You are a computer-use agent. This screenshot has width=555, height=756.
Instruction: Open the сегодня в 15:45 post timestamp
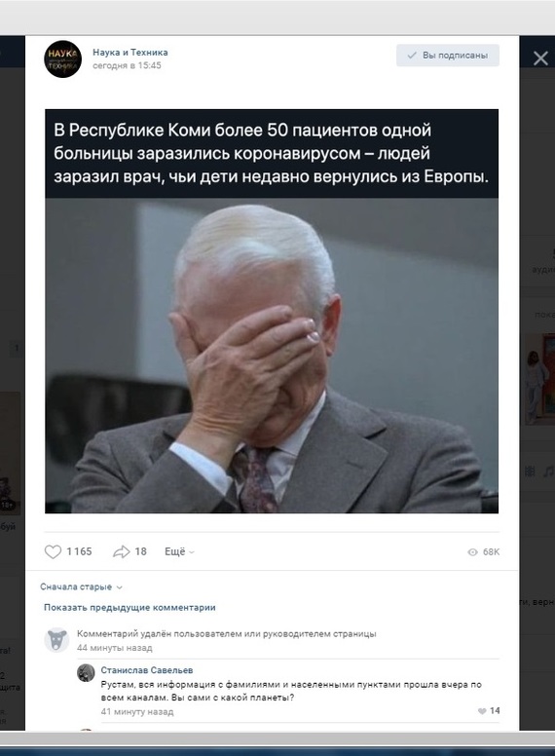[x=127, y=65]
